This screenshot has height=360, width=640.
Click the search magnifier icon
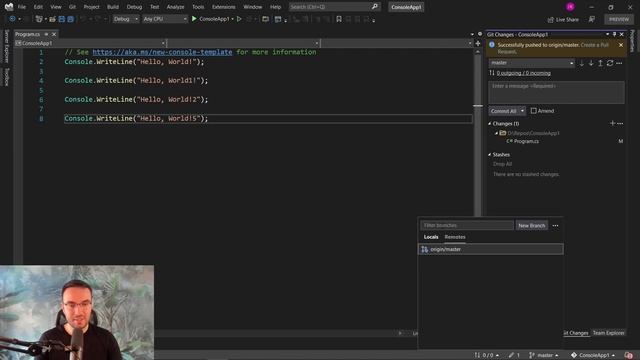click(375, 7)
